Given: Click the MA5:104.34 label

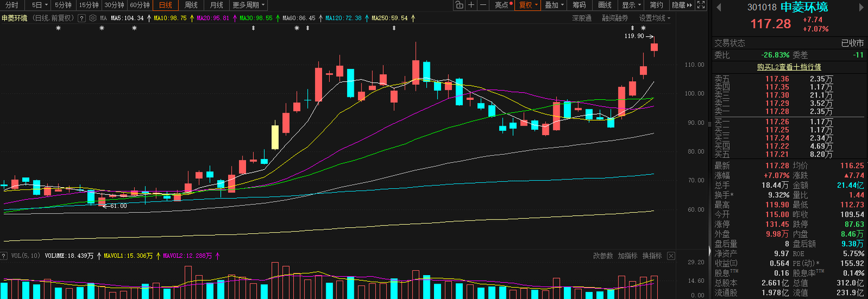Looking at the screenshot, I should click(127, 18).
